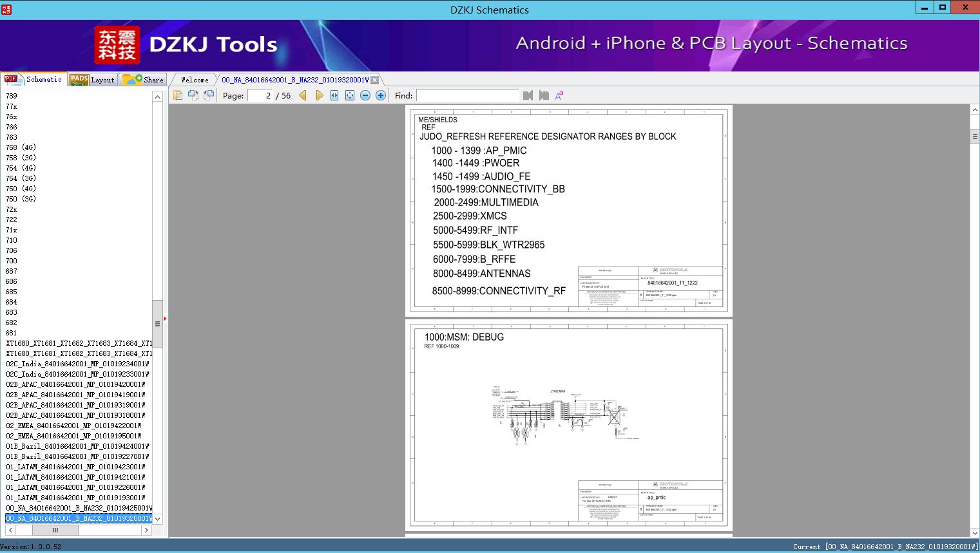Select the '754 (4G)' entry
Screen dimensions: 980x553
click(x=21, y=168)
